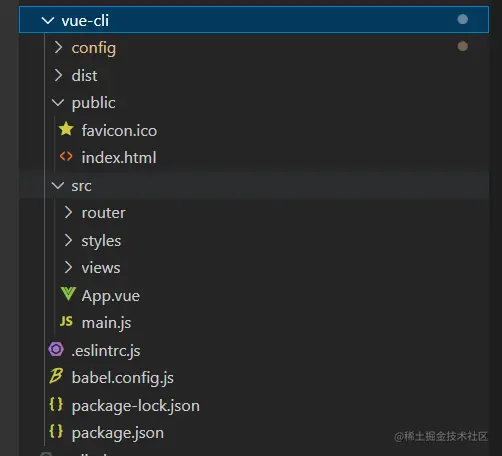Screen dimensions: 502x456
Task: Click the package.json braces icon
Action: pos(56,431)
